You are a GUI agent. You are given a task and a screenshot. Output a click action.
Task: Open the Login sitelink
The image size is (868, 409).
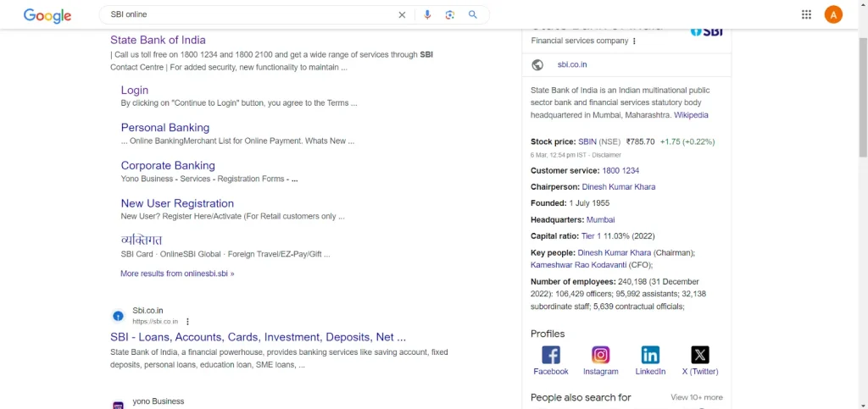[135, 90]
